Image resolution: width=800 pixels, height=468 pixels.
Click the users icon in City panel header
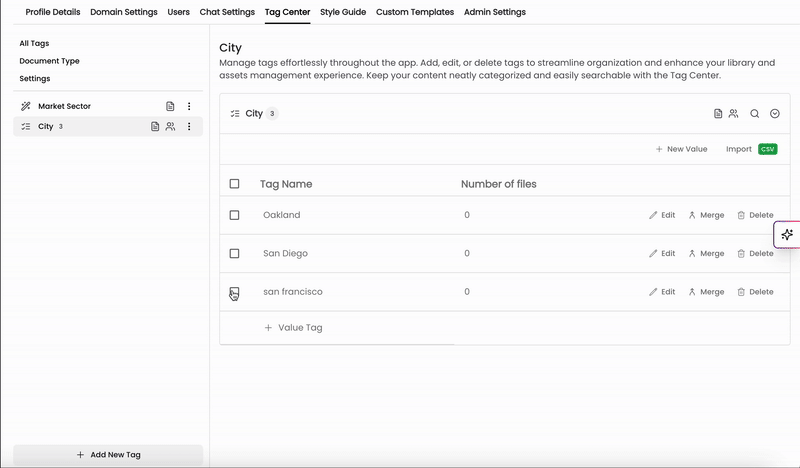(x=734, y=114)
